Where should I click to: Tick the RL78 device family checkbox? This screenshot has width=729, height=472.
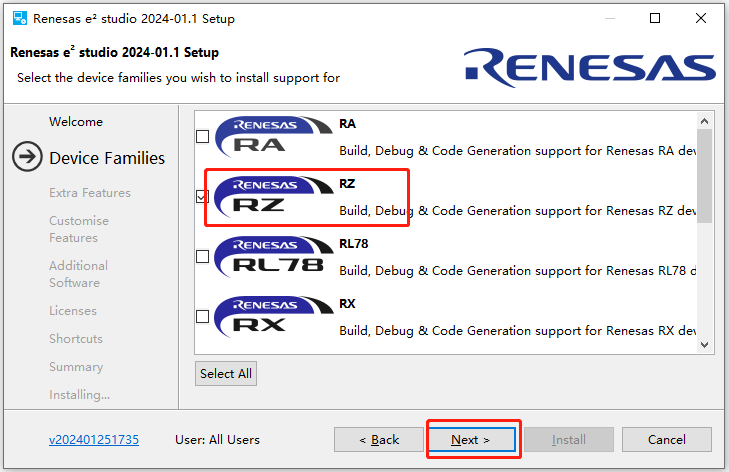tap(203, 257)
